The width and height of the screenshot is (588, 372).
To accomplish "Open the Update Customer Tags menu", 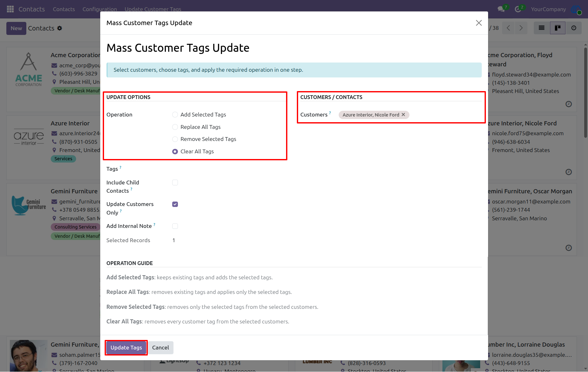I will (153, 9).
